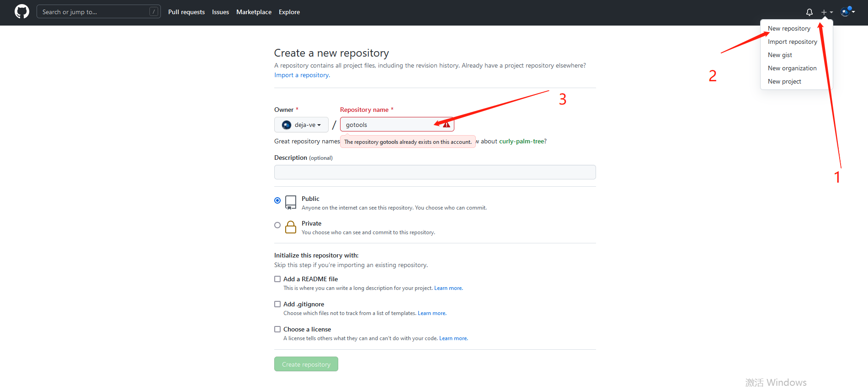Screen dimensions: 868x389
Task: Follow the Import a repository link
Action: tap(302, 75)
